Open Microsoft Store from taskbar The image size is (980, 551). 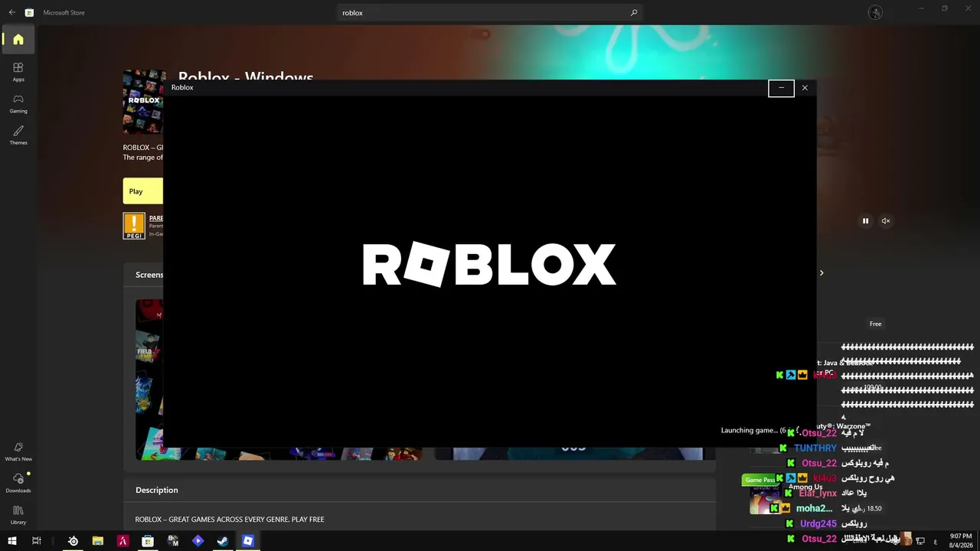click(x=148, y=541)
